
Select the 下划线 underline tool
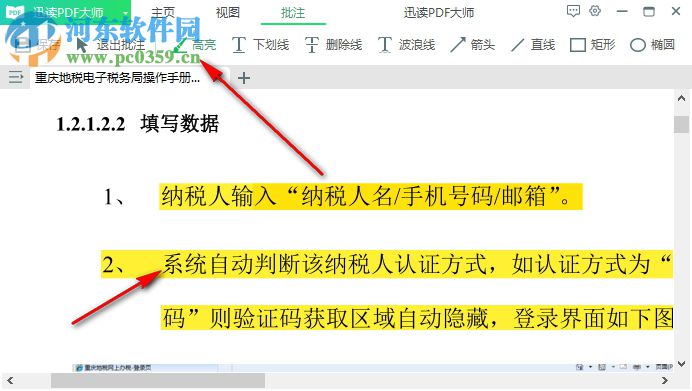pyautogui.click(x=260, y=45)
